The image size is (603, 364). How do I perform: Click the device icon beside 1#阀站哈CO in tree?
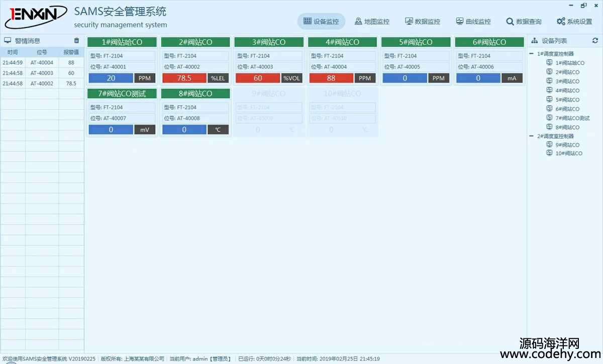click(549, 63)
